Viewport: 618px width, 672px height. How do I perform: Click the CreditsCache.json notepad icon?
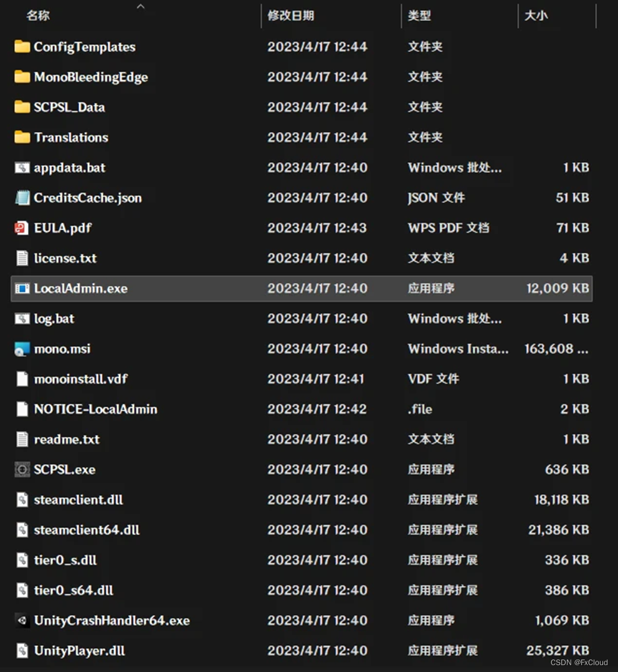tap(22, 198)
